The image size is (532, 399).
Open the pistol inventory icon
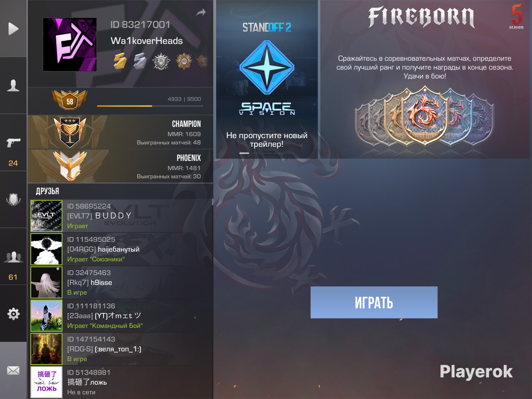[x=13, y=142]
